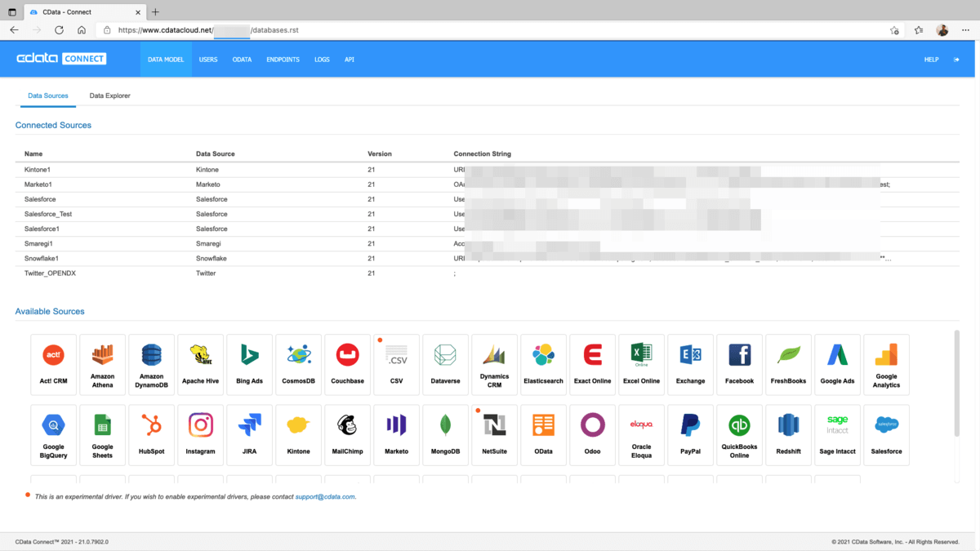Click the logout icon next to HELP
The width and height of the screenshot is (980, 551).
tap(956, 60)
